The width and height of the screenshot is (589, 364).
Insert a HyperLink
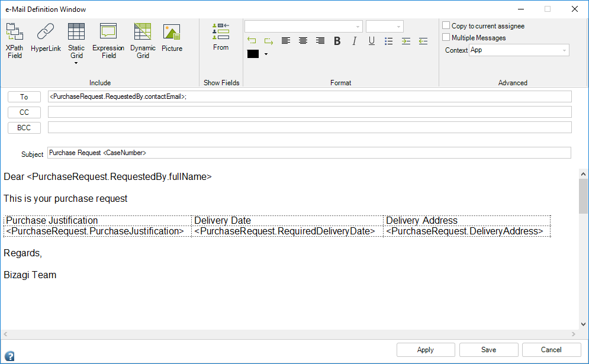click(46, 37)
